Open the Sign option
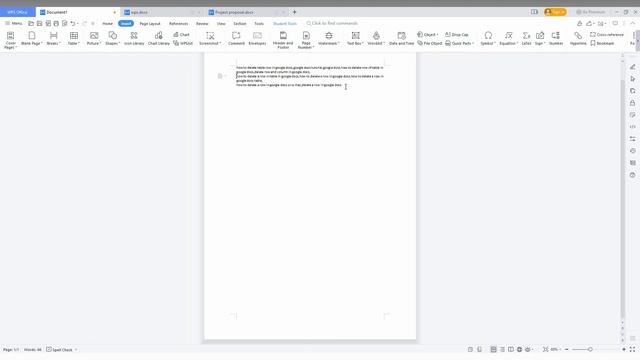The image size is (640, 360). [540, 38]
